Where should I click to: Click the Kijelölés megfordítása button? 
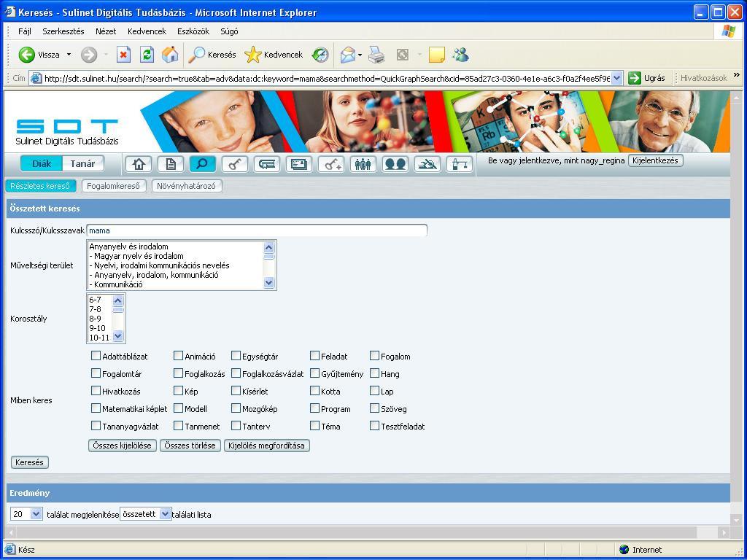point(267,446)
